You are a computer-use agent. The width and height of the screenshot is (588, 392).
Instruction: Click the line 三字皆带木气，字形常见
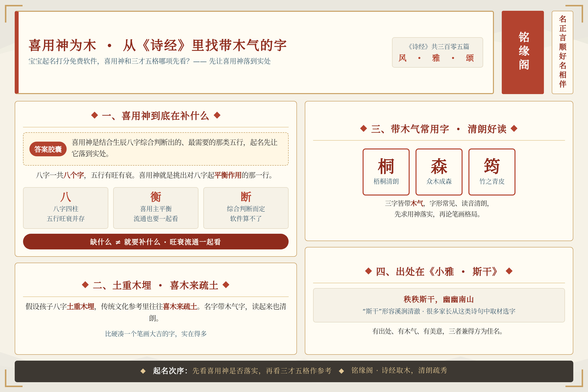437,204
